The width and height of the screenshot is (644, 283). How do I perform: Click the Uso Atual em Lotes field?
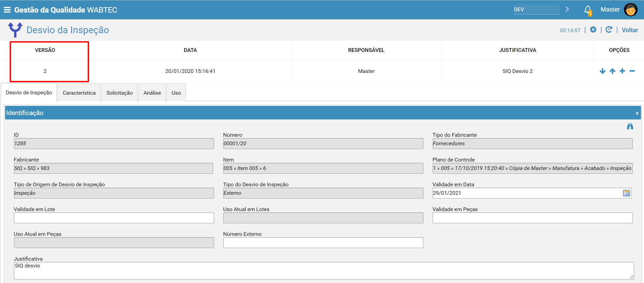(323, 218)
